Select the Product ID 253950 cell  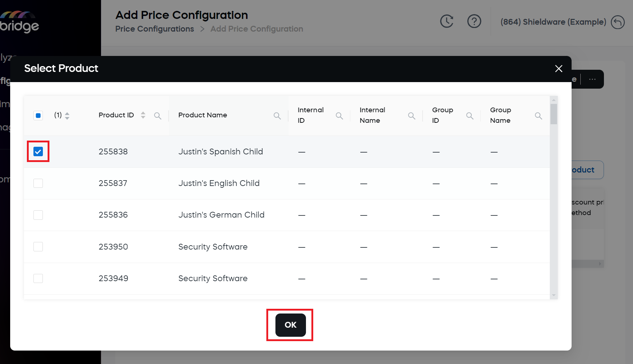[x=113, y=247]
